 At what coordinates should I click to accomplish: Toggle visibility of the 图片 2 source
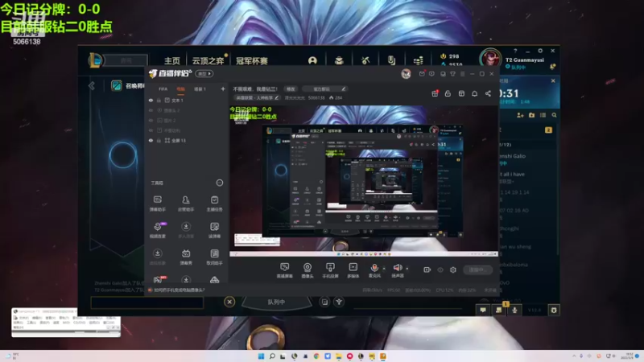(151, 120)
